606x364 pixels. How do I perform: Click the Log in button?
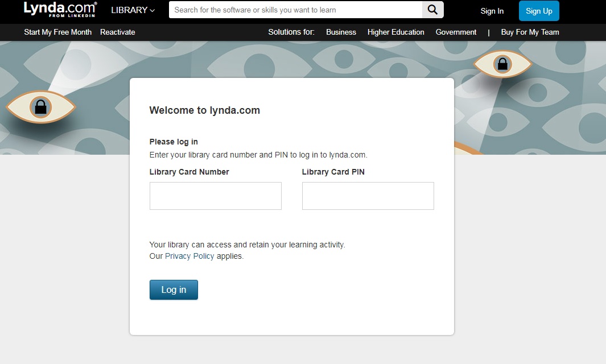tap(174, 290)
